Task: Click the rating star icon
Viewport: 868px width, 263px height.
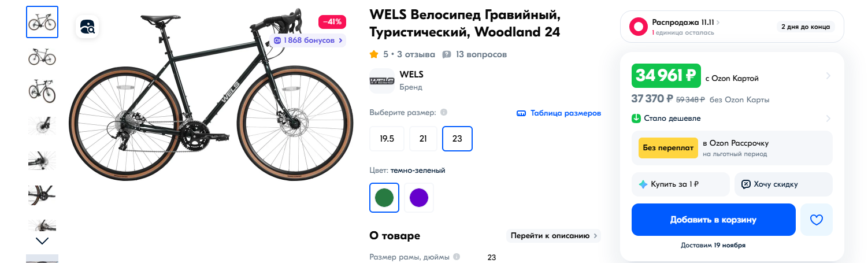Action: (374, 55)
